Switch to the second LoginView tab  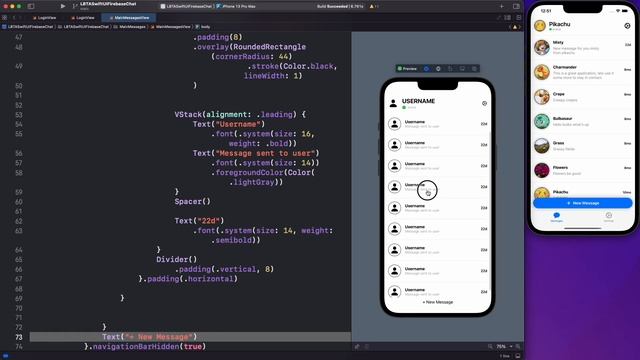coord(82,18)
